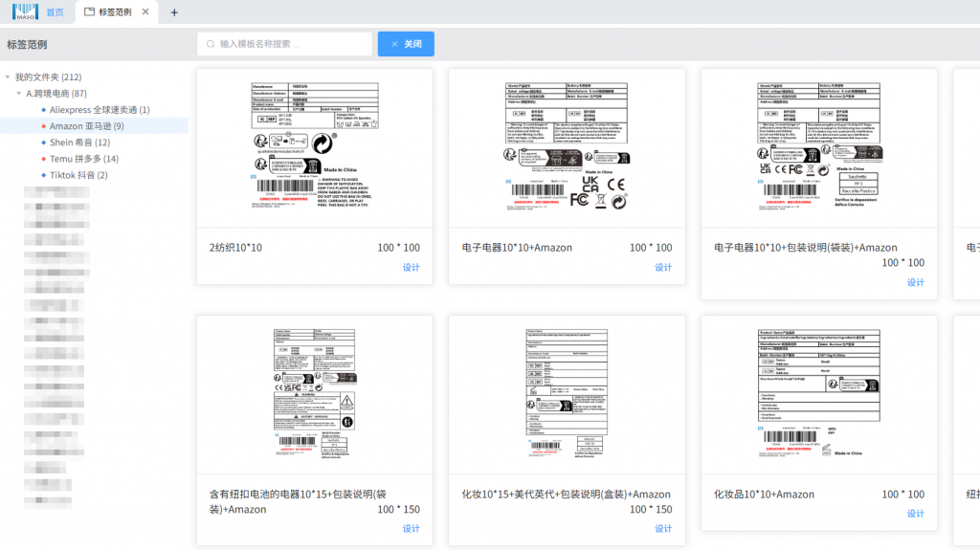The height and width of the screenshot is (550, 980).
Task: Open a new tab with plus icon
Action: [x=174, y=12]
